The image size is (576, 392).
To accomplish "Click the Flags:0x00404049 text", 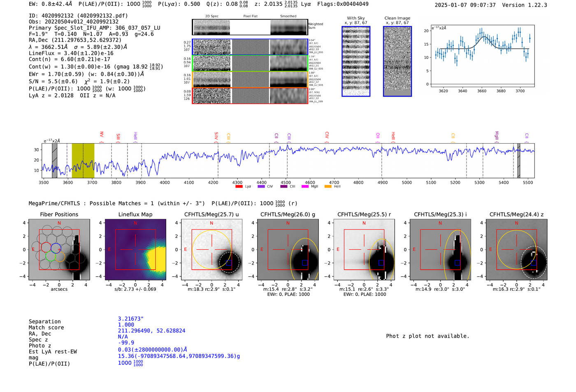I will [x=343, y=4].
